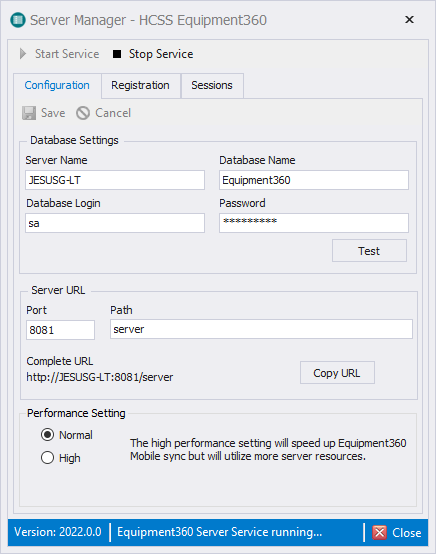Click the Database Login input field
436x554 pixels.
[x=115, y=223]
